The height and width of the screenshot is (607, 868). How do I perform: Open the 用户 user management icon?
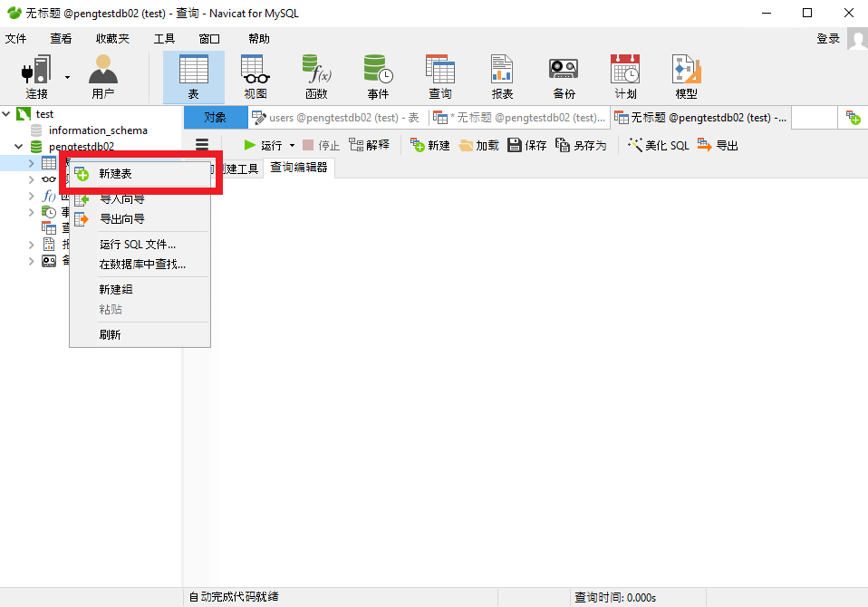(x=103, y=77)
